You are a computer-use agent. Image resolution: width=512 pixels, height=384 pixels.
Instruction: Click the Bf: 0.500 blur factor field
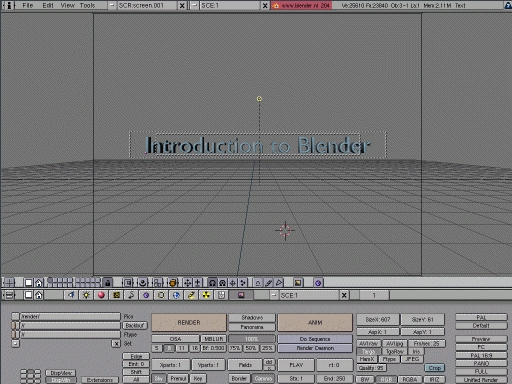(x=213, y=348)
